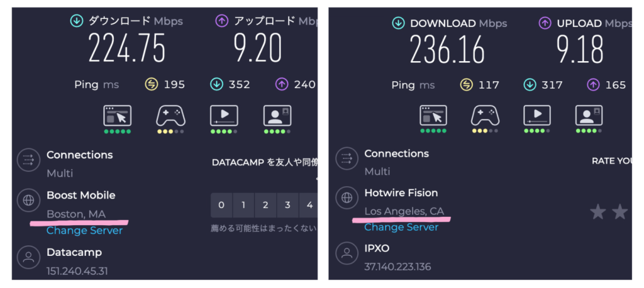Click Change Server under Los Angeles, CA
This screenshot has height=288, width=644.
coord(402,227)
